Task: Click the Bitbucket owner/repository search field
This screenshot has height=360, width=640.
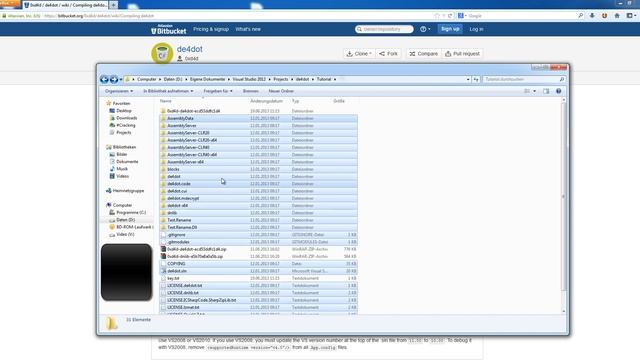Action: point(384,29)
